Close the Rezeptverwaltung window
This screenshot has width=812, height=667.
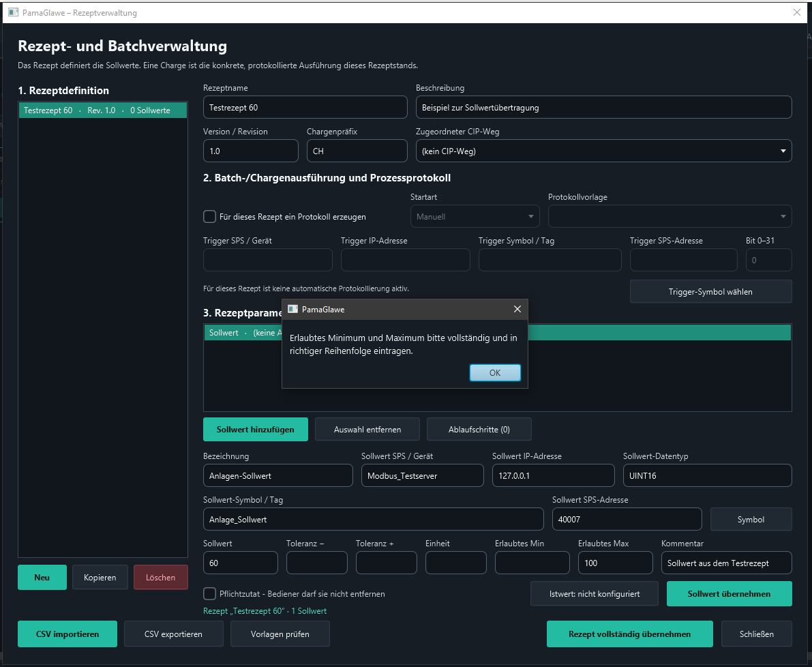pos(796,12)
